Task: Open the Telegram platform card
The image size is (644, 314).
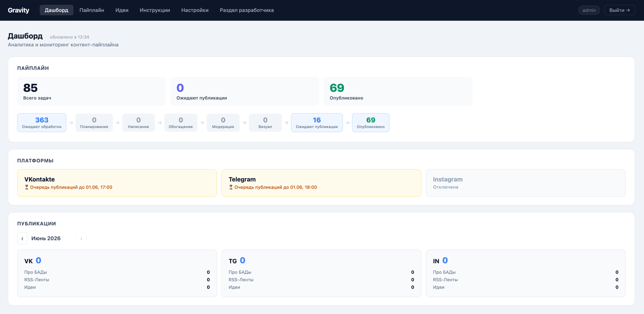Action: click(x=321, y=183)
